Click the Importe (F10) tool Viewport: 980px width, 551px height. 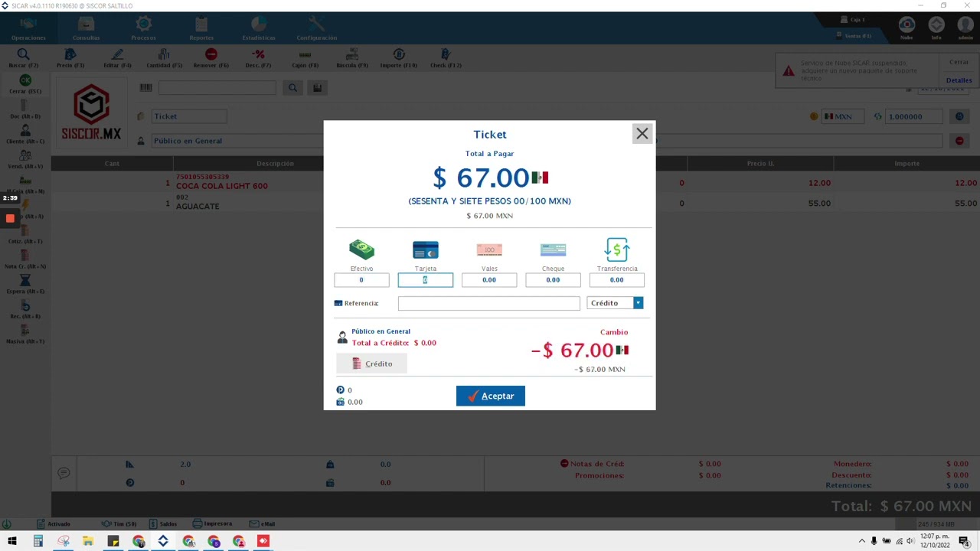click(399, 58)
